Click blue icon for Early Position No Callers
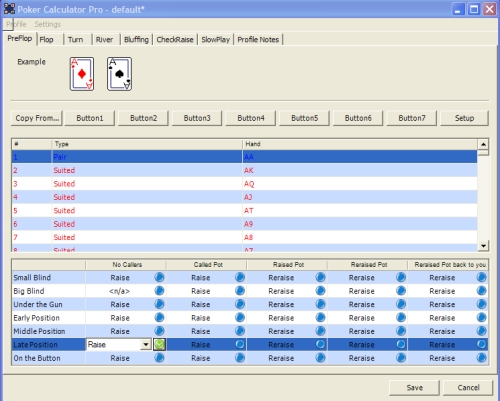The image size is (500, 401). (x=159, y=318)
